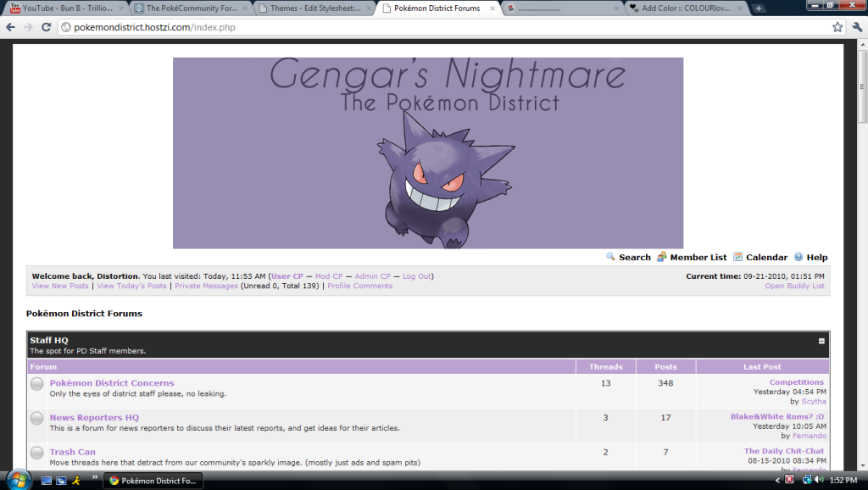Click the browser back arrow

click(x=11, y=27)
